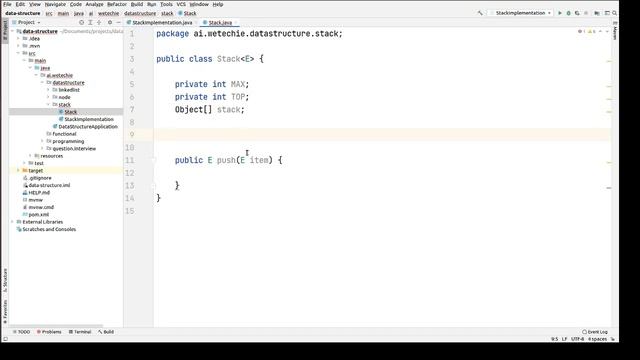This screenshot has height=360, width=640.
Task: Run with coverage icon in toolbar
Action: pyautogui.click(x=577, y=13)
